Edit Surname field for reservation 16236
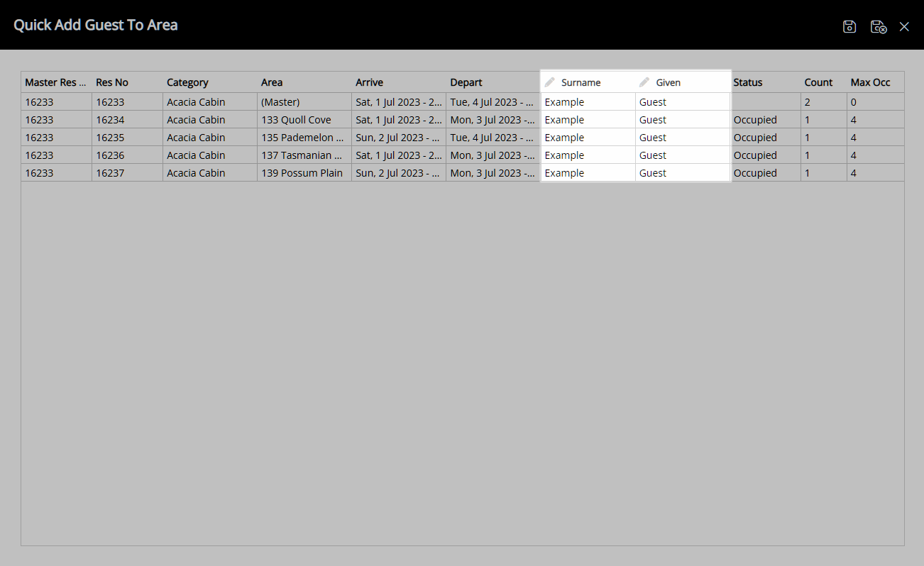Screen dimensions: 924x566 [588, 155]
